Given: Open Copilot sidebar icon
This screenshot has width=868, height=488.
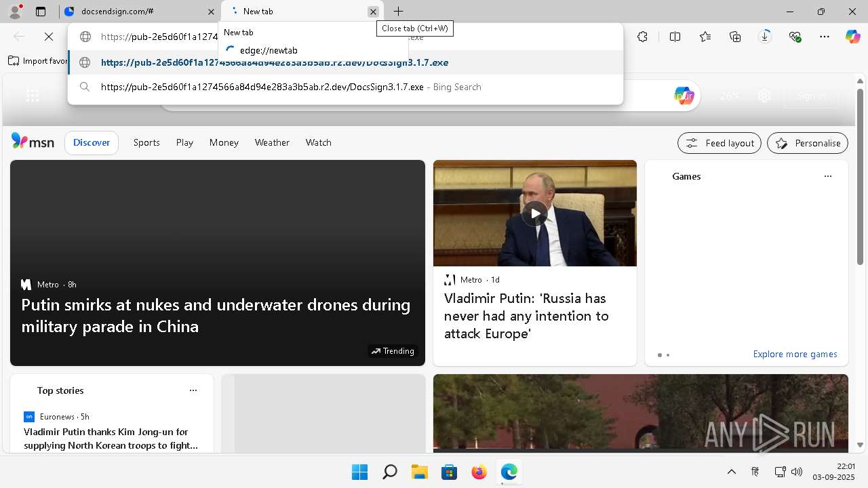Looking at the screenshot, I should (853, 37).
